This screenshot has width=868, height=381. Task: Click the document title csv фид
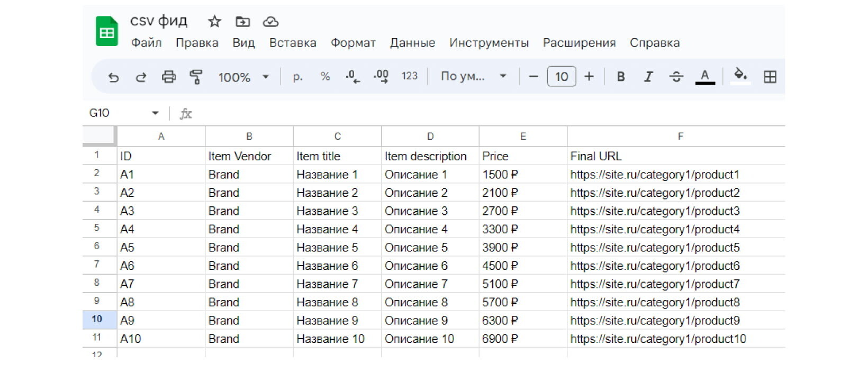[159, 21]
